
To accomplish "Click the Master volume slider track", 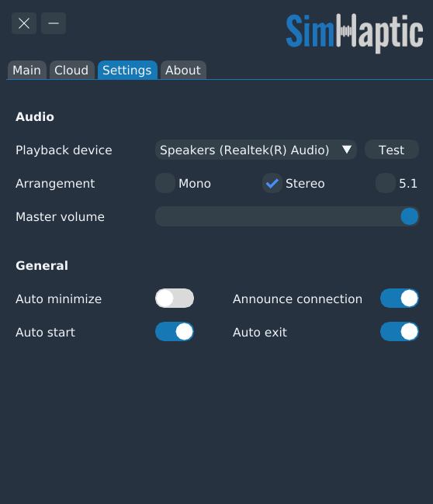I will (287, 216).
